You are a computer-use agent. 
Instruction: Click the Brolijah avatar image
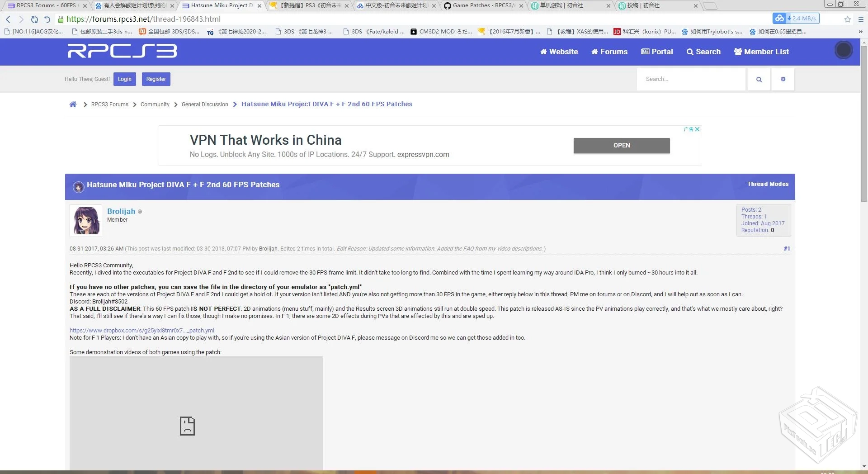click(x=86, y=221)
